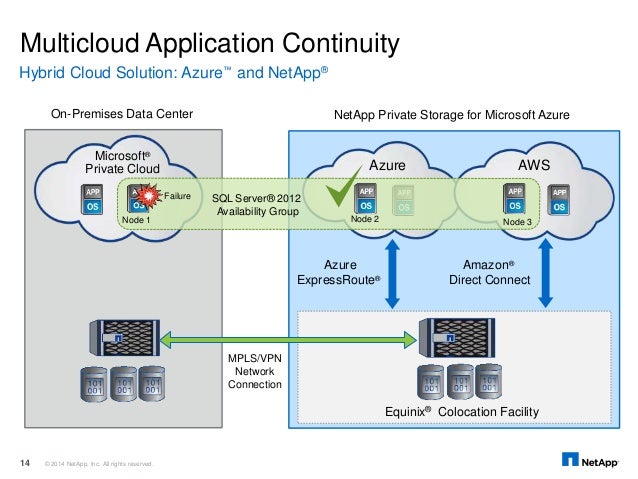
Task: Click the third disk cylinder in the Equinix facility
Action: tap(488, 382)
